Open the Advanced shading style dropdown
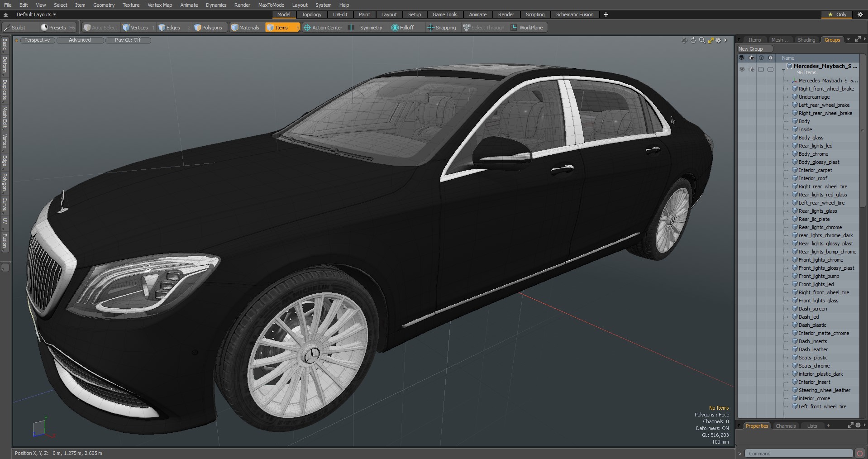Viewport: 868px width, 459px height. pyautogui.click(x=80, y=40)
